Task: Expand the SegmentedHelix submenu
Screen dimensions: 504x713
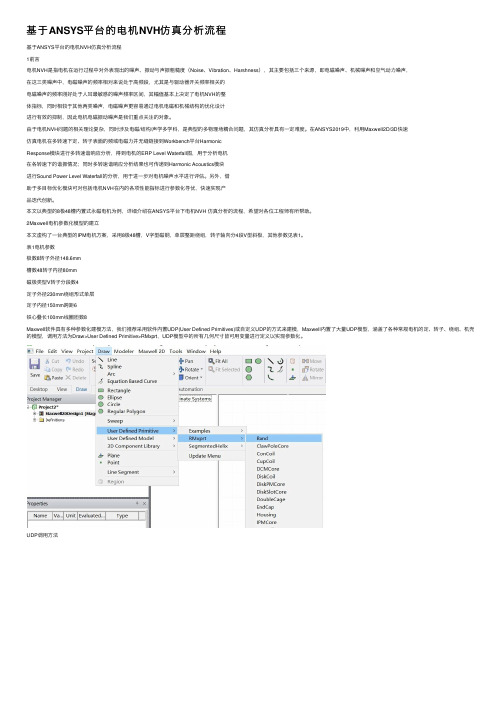Action: pos(211,446)
